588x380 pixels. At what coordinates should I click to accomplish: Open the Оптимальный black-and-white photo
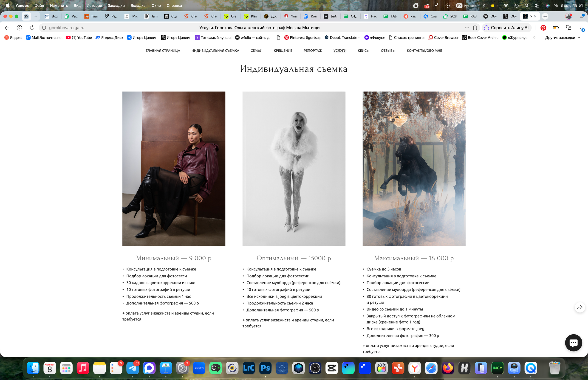tap(294, 169)
